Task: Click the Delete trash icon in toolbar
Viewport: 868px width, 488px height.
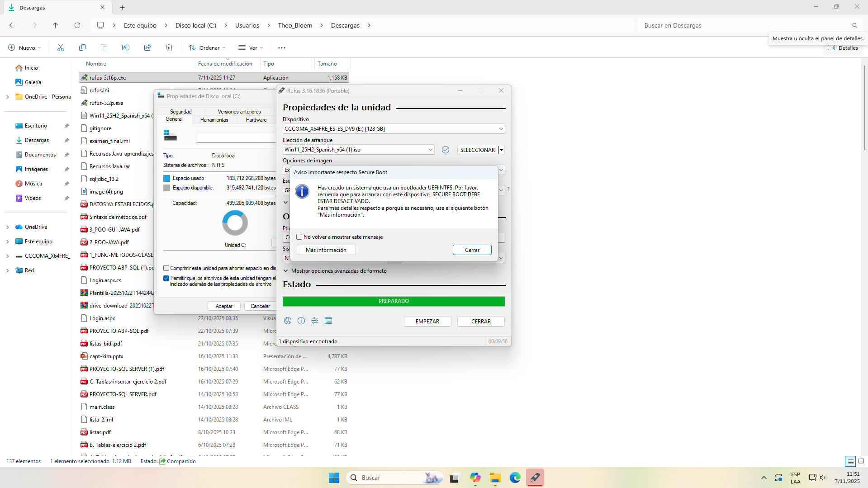Action: pyautogui.click(x=169, y=47)
